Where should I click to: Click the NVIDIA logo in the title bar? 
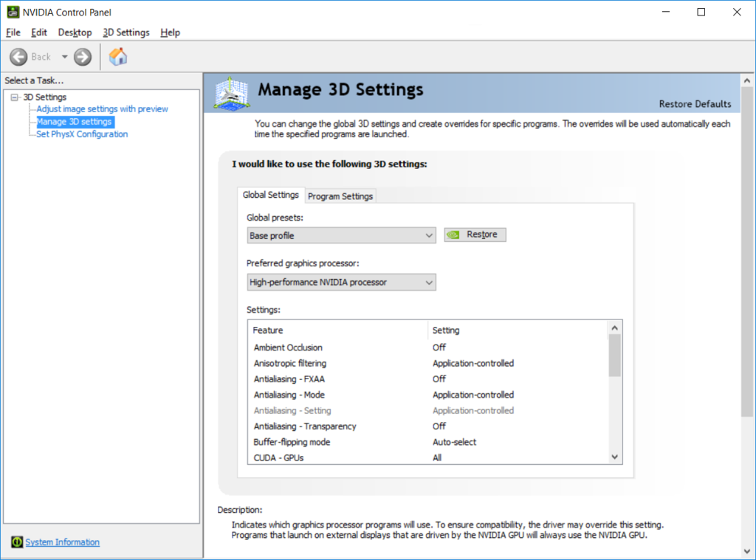[13, 11]
